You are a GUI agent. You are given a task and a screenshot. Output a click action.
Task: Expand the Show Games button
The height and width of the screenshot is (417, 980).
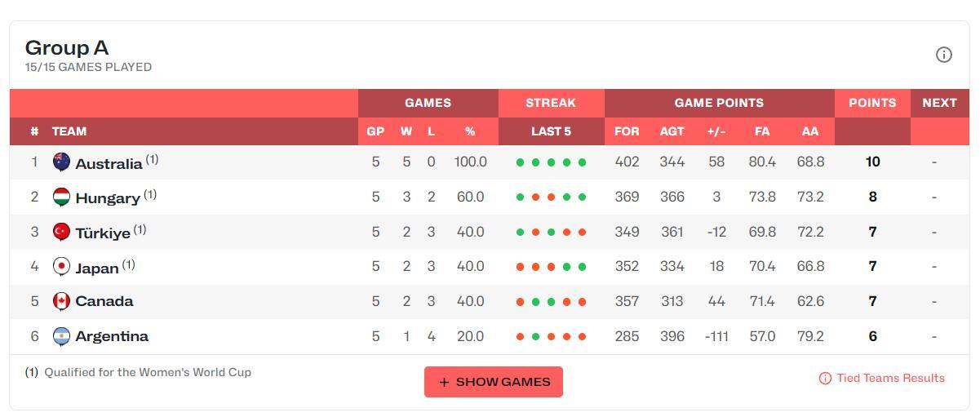point(494,382)
